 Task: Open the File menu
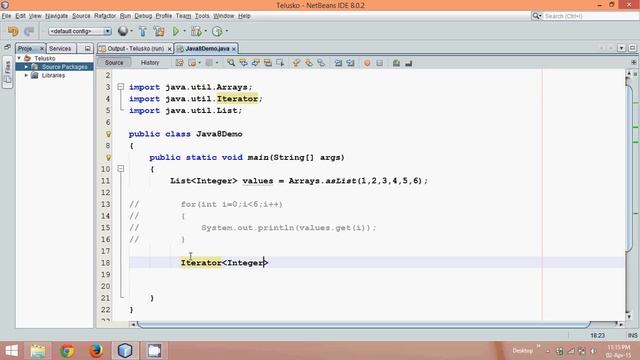click(x=6, y=16)
